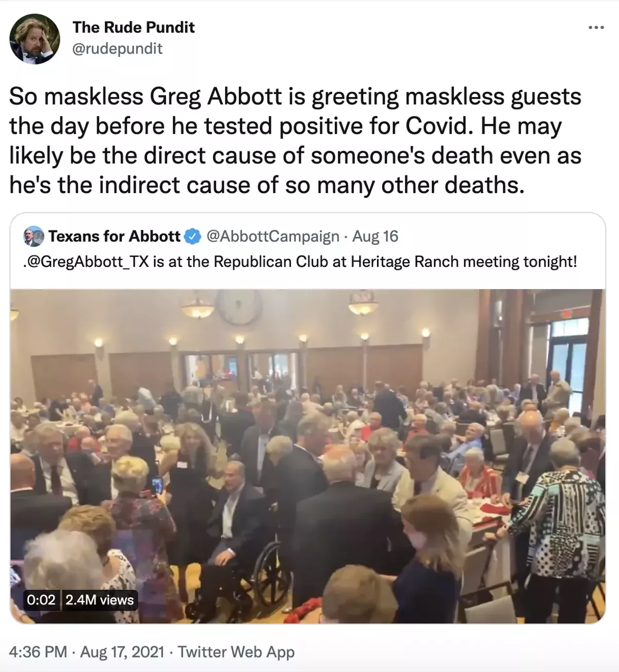Open the 4:36 PM Aug 17, 2021 timestamp

pos(87,652)
